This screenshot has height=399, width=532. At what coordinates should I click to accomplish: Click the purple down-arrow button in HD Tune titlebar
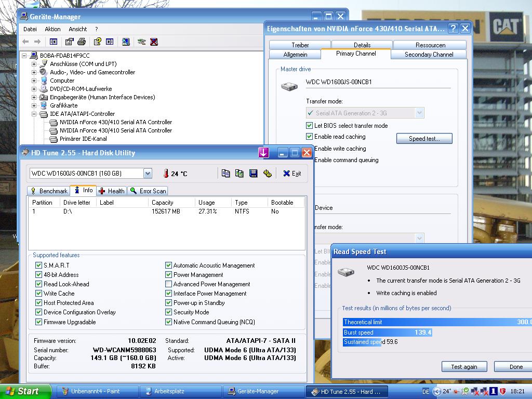click(263, 153)
